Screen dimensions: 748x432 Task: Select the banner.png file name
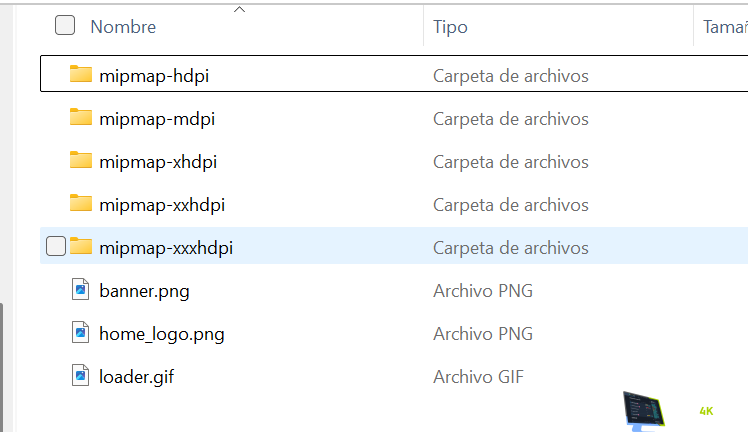(x=144, y=291)
